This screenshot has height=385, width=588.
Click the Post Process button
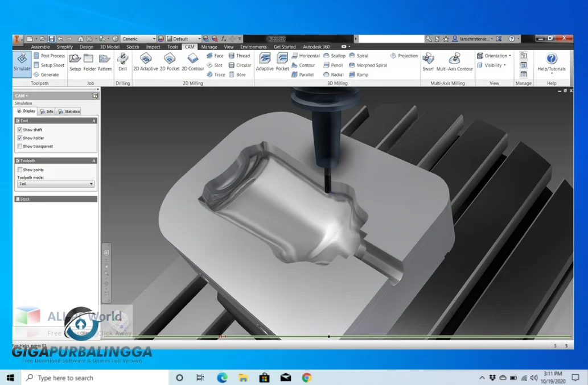coord(50,55)
